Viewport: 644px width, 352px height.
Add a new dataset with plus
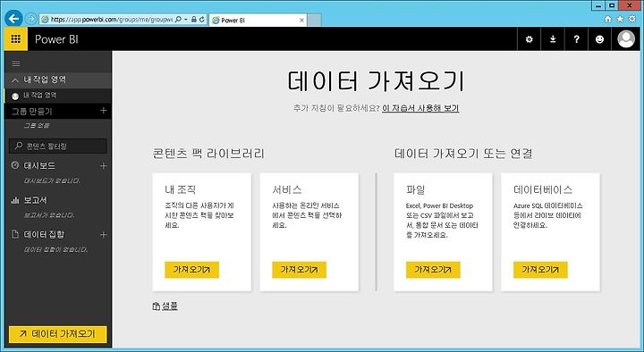click(103, 234)
